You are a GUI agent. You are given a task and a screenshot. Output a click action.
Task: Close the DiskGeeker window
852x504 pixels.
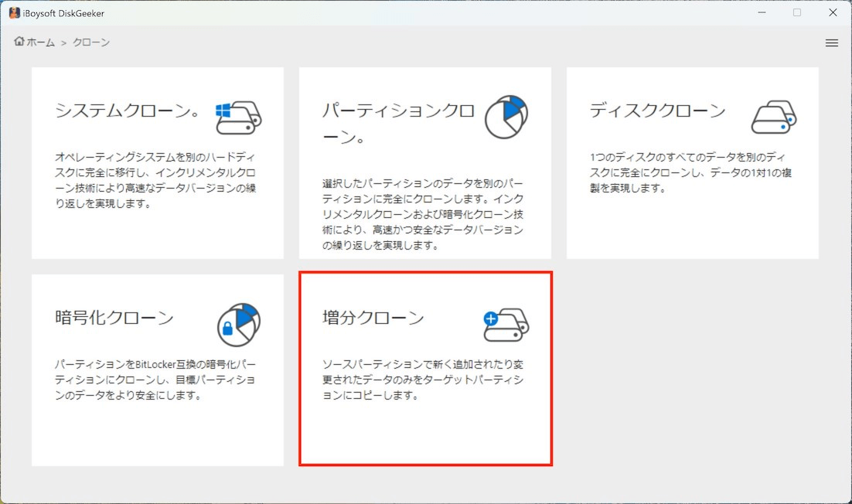(833, 12)
